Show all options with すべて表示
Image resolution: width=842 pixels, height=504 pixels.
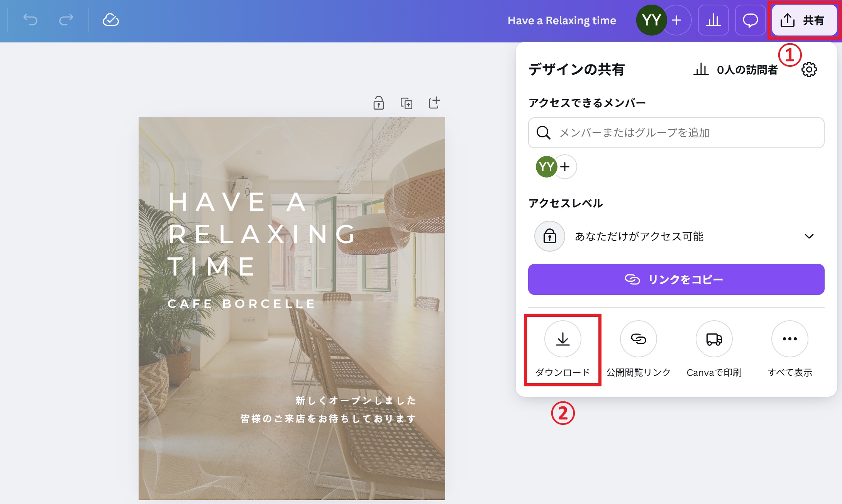(789, 339)
